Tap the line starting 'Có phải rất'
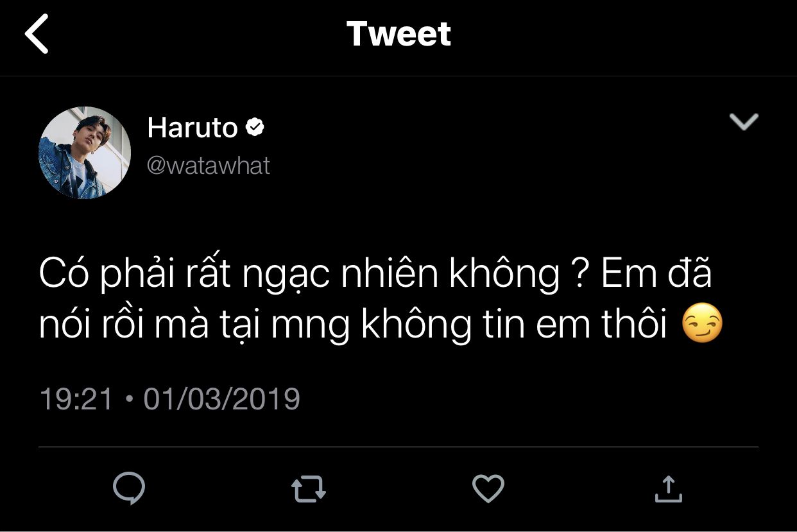This screenshot has width=797, height=532. click(375, 275)
